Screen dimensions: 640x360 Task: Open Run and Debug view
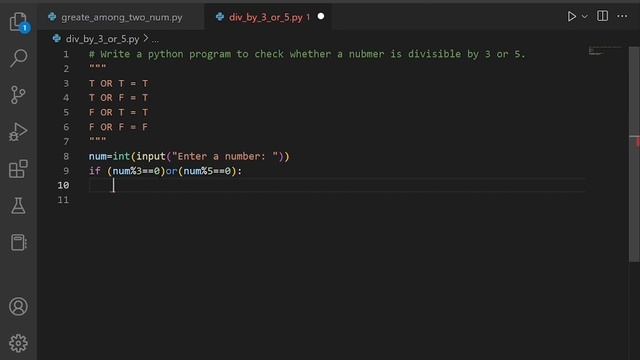(x=18, y=131)
